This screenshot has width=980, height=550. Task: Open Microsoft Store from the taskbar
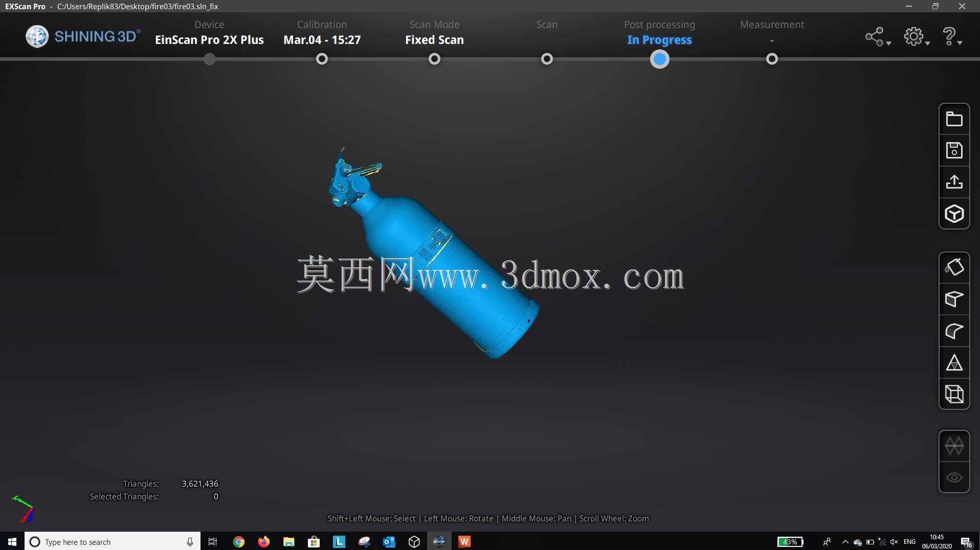pyautogui.click(x=314, y=541)
